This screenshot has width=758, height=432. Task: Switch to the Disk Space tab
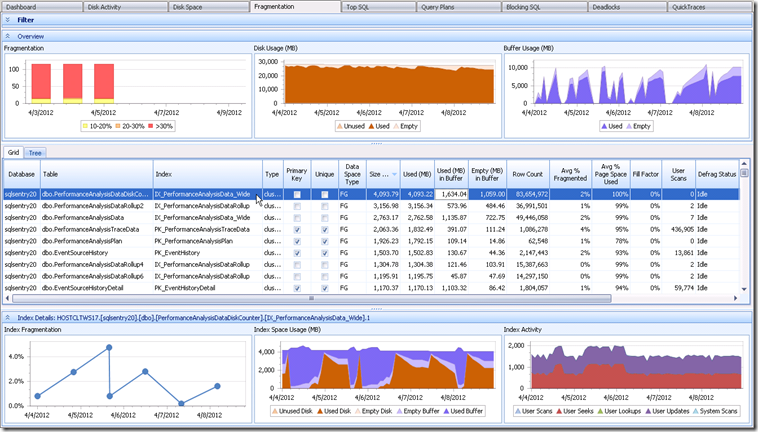[209, 7]
